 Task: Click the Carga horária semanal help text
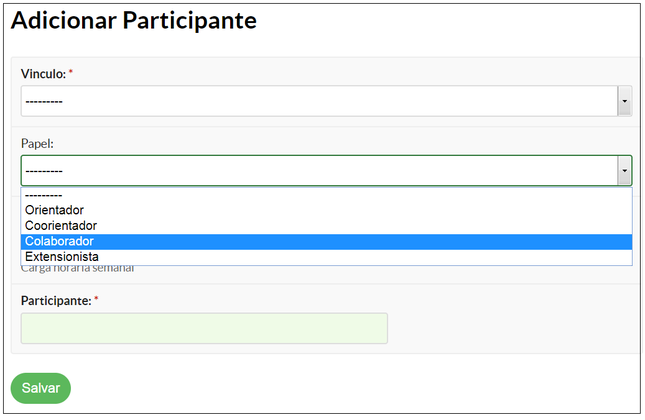tap(78, 268)
